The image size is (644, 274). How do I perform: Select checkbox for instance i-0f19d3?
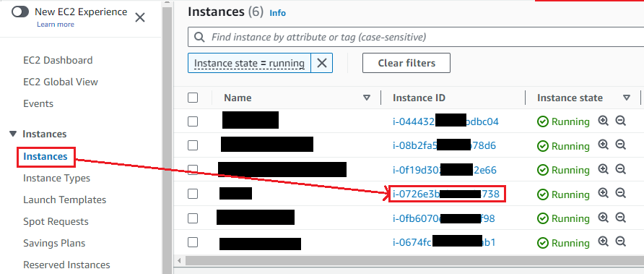(193, 169)
